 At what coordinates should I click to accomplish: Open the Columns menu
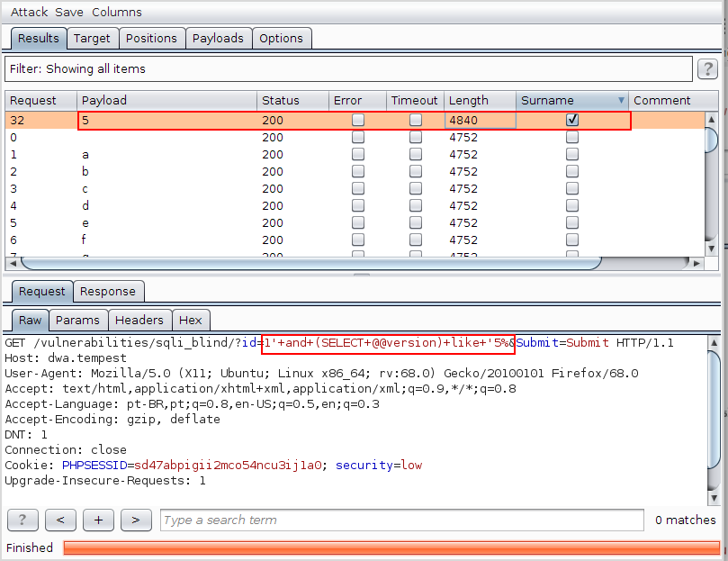point(117,13)
